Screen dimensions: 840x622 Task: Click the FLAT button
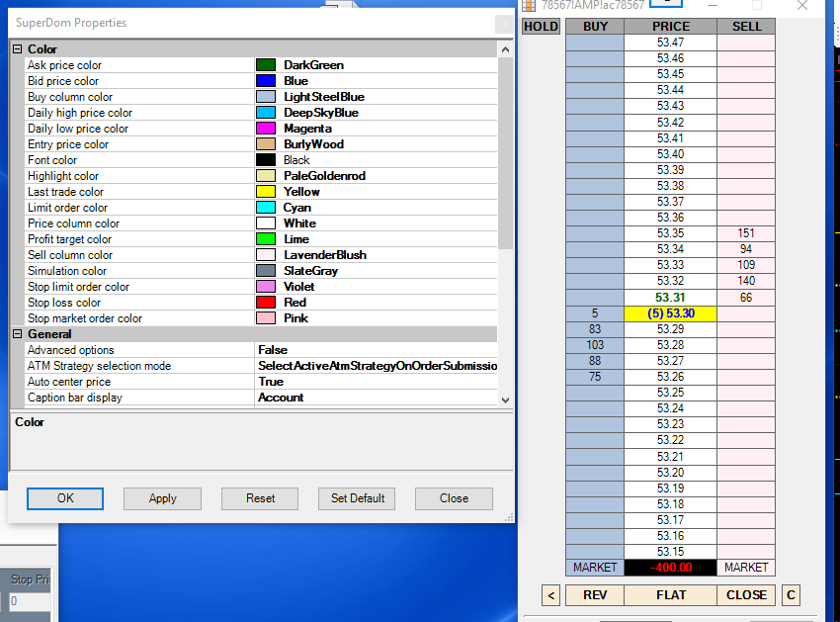[670, 595]
